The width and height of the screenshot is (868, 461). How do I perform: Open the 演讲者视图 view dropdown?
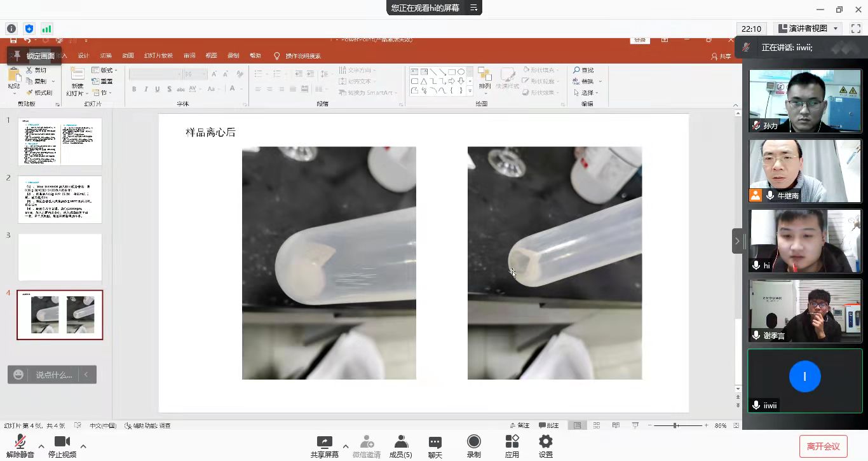click(808, 29)
